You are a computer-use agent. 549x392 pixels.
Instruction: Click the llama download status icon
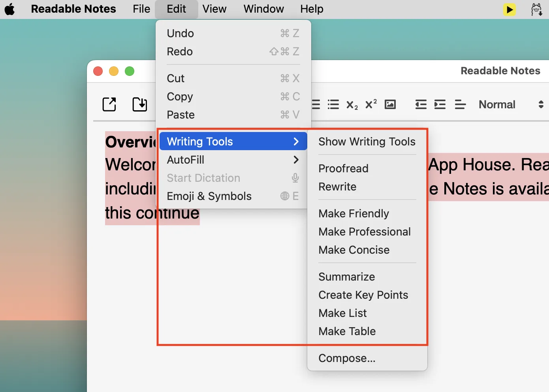(x=536, y=9)
